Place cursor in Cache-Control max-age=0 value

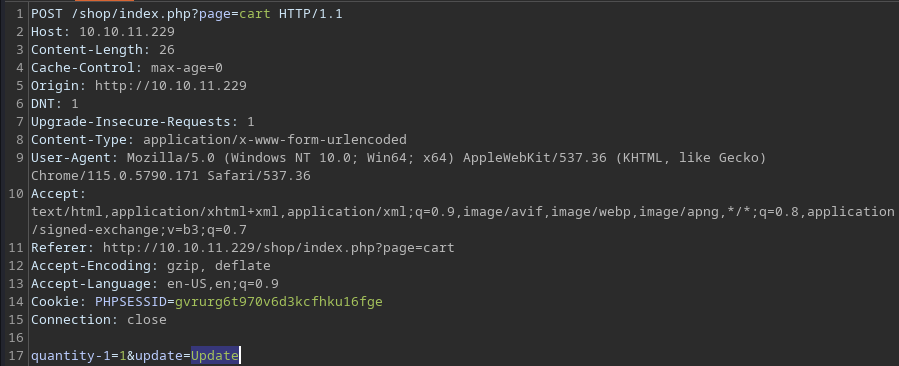186,68
